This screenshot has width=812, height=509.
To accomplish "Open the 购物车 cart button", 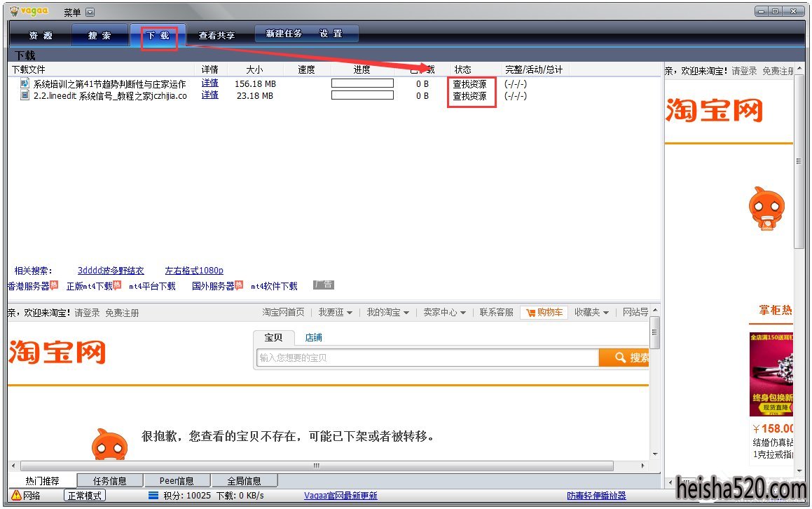I will pyautogui.click(x=544, y=312).
